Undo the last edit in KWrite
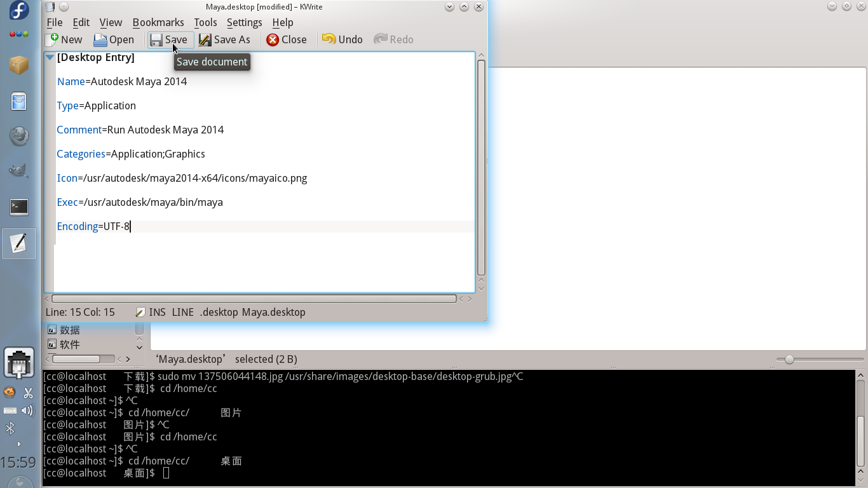Screen dimensions: 868x488 point(342,39)
